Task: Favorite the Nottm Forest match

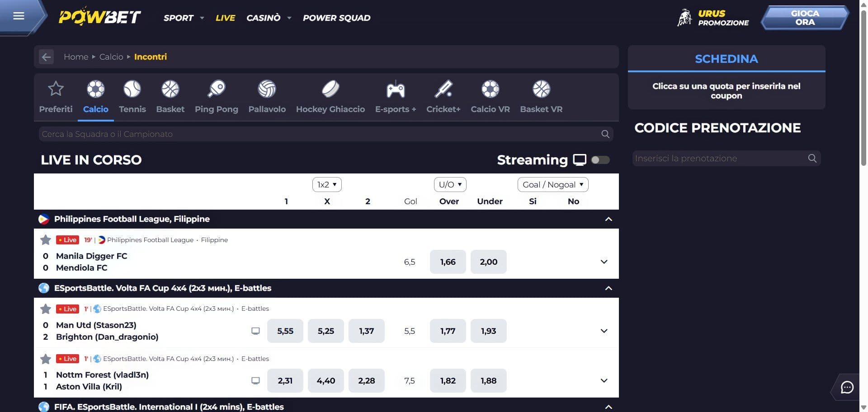Action: coord(45,359)
